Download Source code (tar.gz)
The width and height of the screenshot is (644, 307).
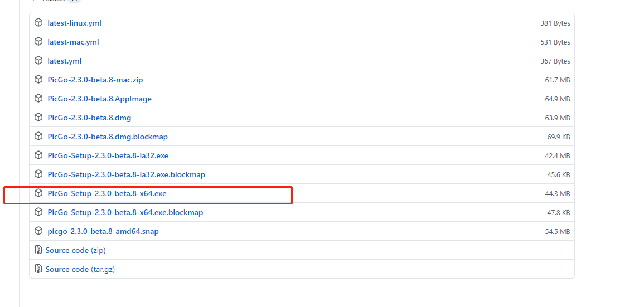[80, 269]
